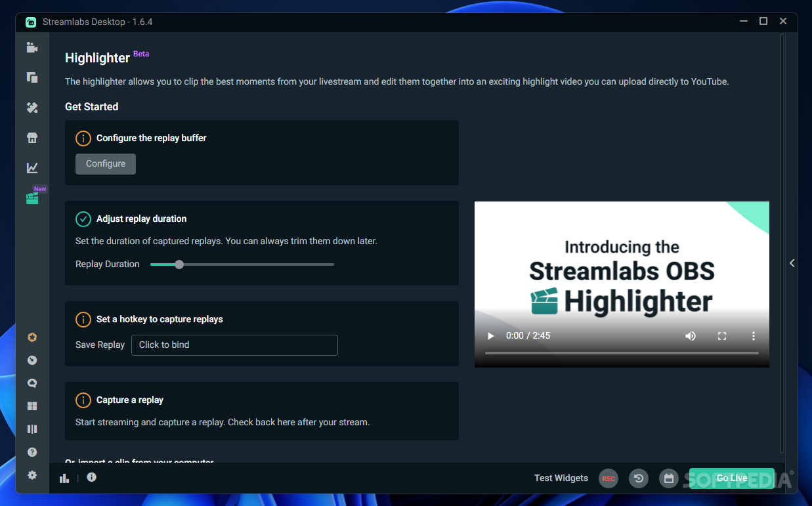
Task: Click the vertical scrollbar of the page
Action: click(x=781, y=243)
